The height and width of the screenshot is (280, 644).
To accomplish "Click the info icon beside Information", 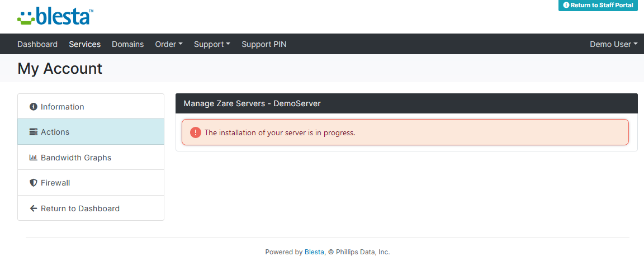I will tap(34, 107).
